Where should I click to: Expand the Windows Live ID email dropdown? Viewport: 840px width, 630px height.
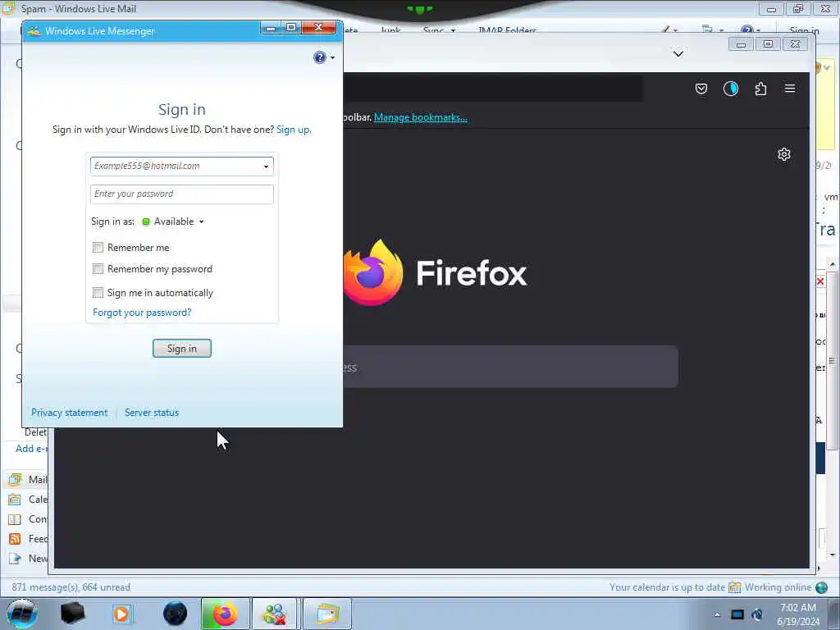pyautogui.click(x=266, y=167)
